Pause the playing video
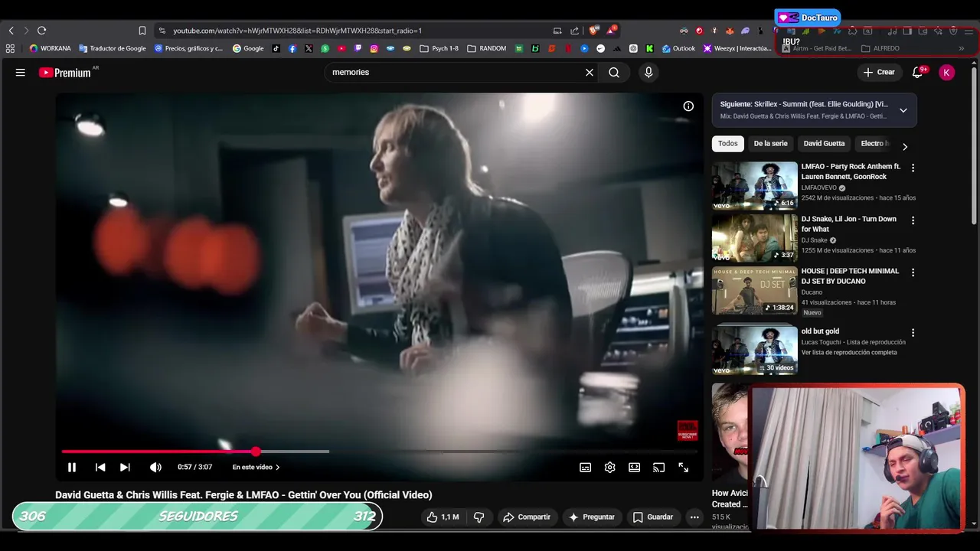 72,467
